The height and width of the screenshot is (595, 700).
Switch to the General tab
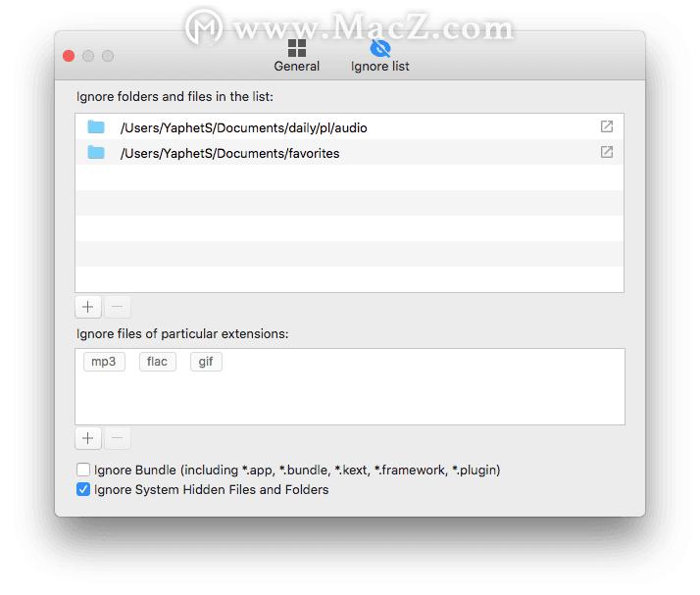297,55
